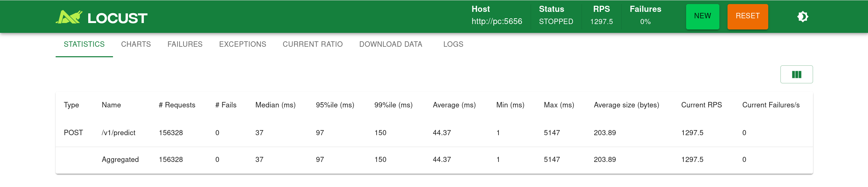
Task: Open the Charts tab
Action: coord(136,44)
